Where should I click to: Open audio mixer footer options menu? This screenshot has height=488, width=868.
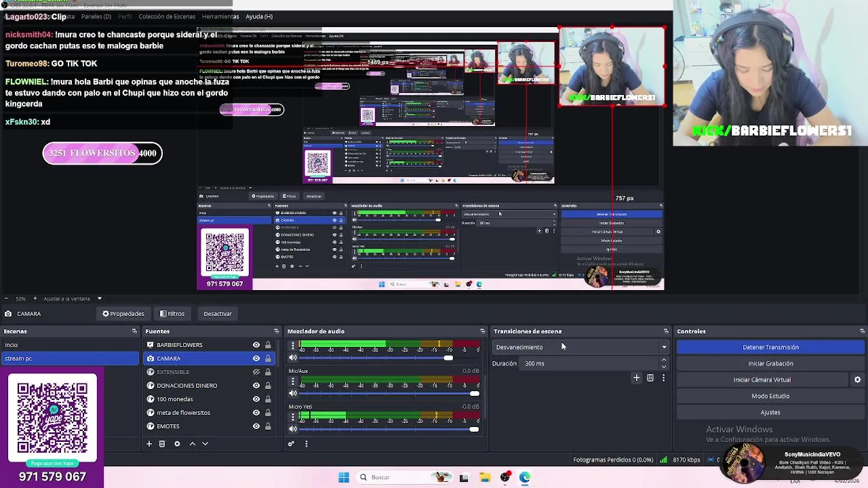pyautogui.click(x=306, y=444)
